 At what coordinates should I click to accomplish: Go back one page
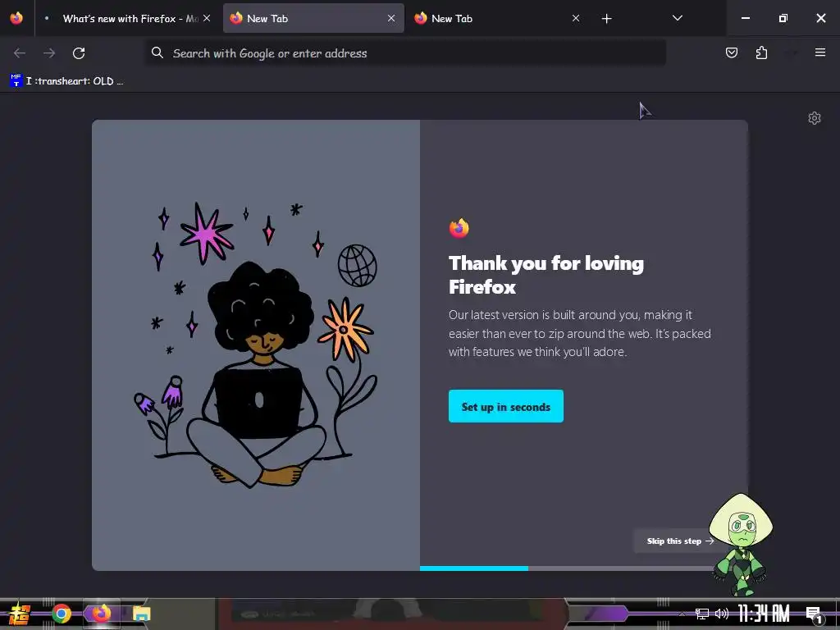pyautogui.click(x=20, y=53)
